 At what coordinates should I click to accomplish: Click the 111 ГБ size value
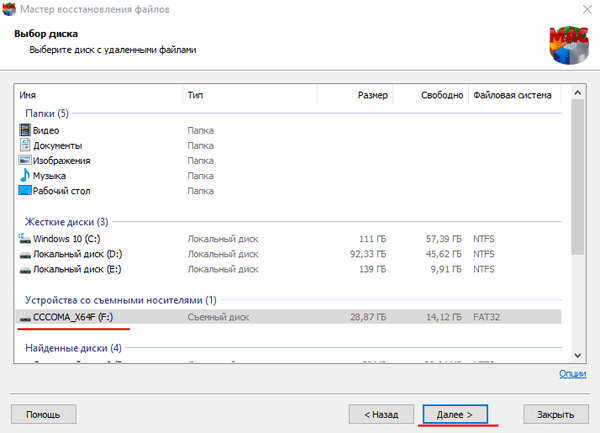click(373, 239)
